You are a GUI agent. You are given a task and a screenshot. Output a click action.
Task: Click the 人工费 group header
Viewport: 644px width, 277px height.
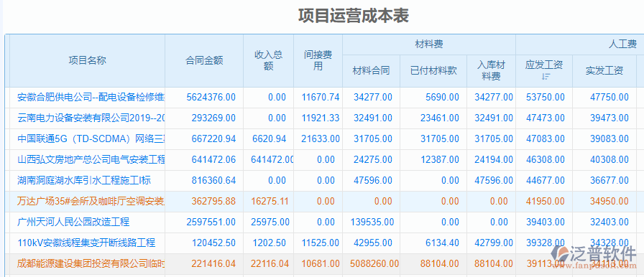tap(622, 44)
